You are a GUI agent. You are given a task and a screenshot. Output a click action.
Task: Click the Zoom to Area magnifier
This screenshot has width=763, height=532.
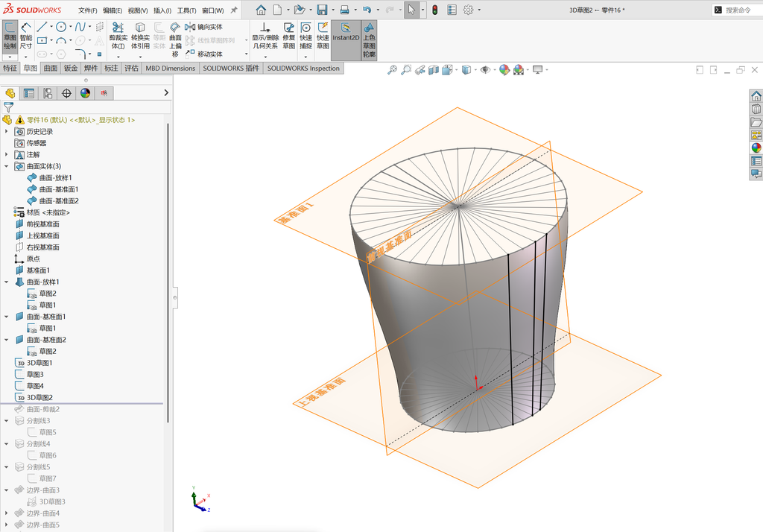406,70
